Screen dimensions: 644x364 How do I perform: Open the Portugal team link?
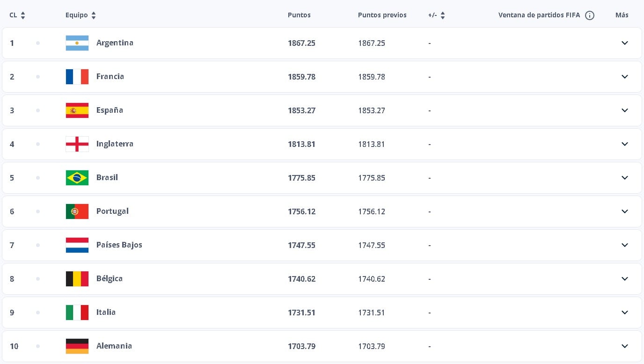coord(112,211)
